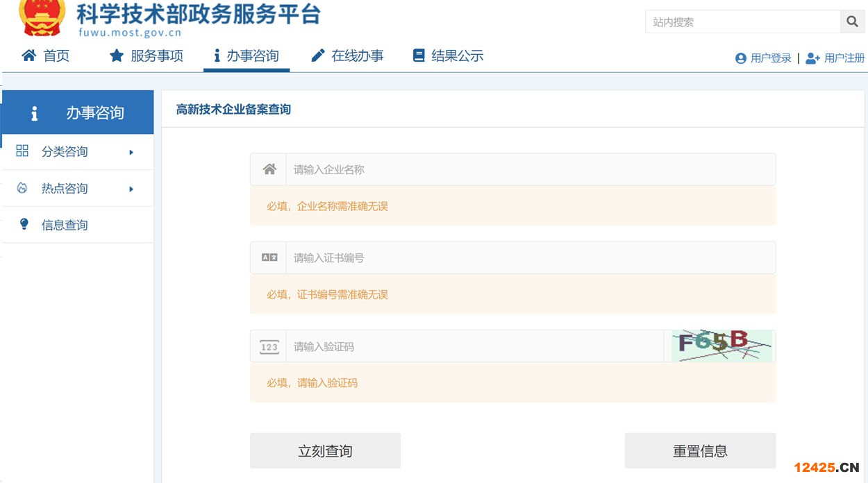Click the 办事咨询 sidebar header
This screenshot has height=483, width=868.
click(x=77, y=112)
